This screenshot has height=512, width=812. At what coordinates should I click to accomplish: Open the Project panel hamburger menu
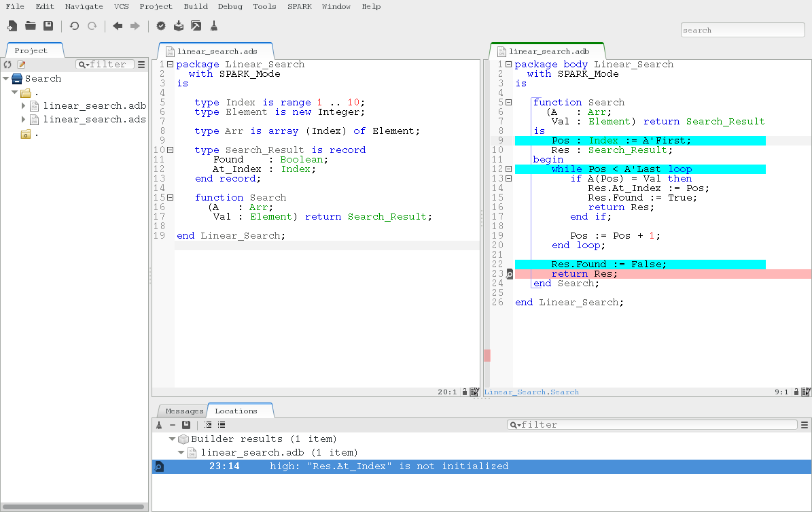[141, 65]
